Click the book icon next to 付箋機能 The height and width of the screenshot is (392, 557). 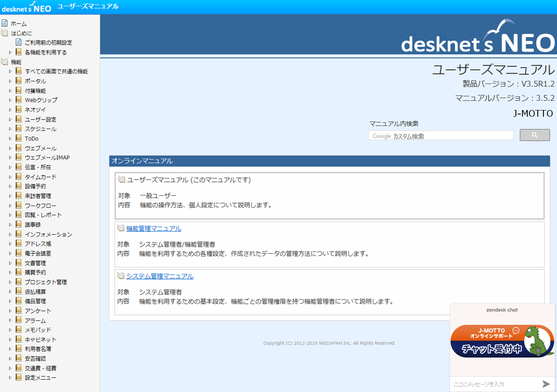click(x=18, y=90)
